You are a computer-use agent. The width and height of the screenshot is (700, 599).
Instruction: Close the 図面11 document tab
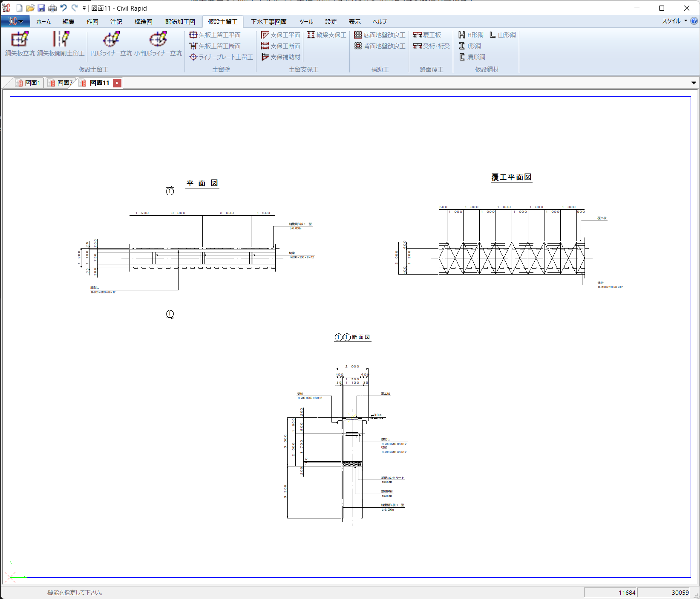tap(117, 83)
